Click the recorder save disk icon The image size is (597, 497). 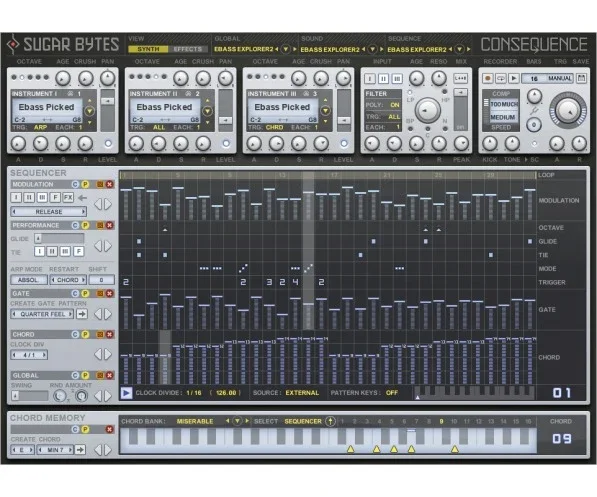[581, 78]
